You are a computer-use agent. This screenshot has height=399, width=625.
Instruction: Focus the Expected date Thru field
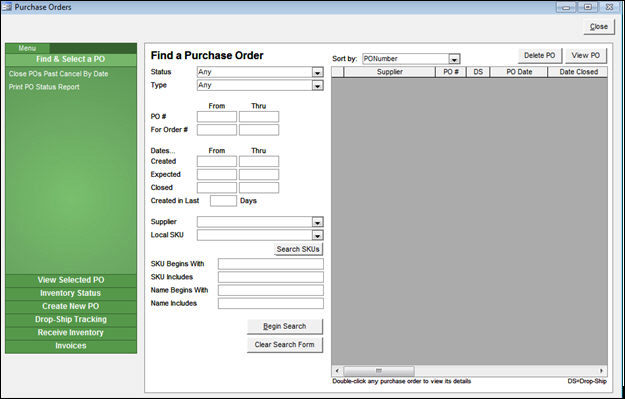tap(259, 175)
